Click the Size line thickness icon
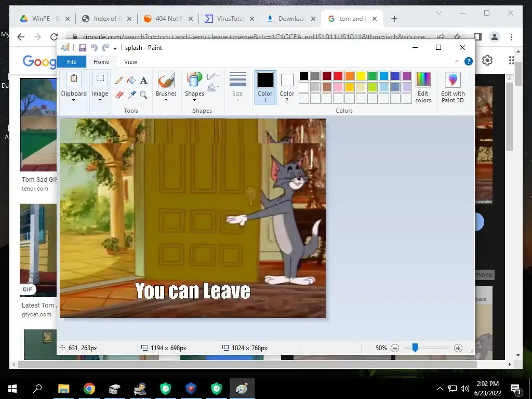Screen dimensions: 532x399 (237, 80)
